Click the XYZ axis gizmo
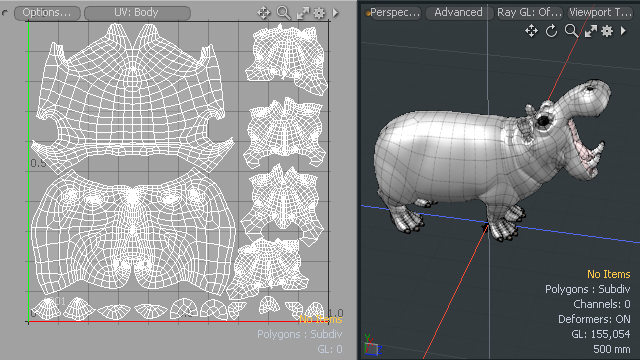 372,345
